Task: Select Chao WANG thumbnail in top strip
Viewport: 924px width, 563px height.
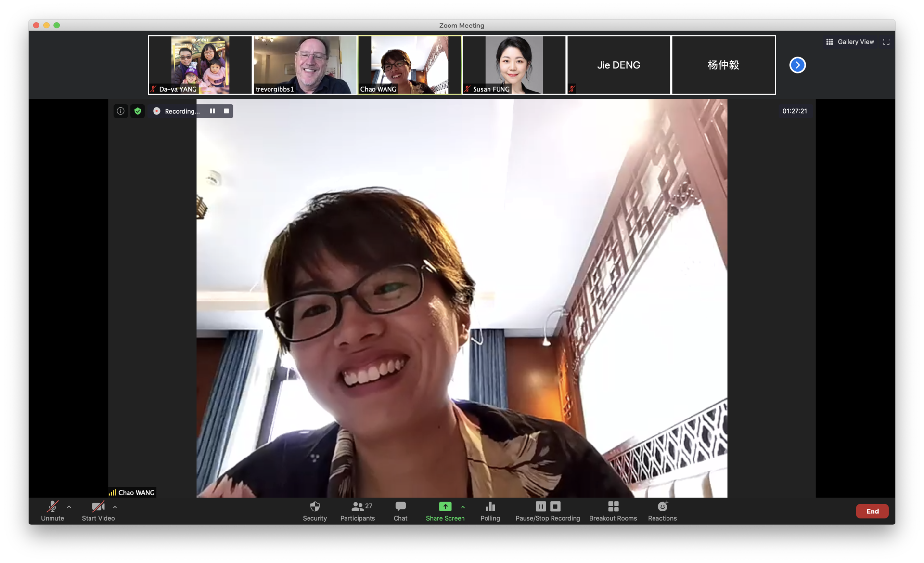Action: coord(410,65)
